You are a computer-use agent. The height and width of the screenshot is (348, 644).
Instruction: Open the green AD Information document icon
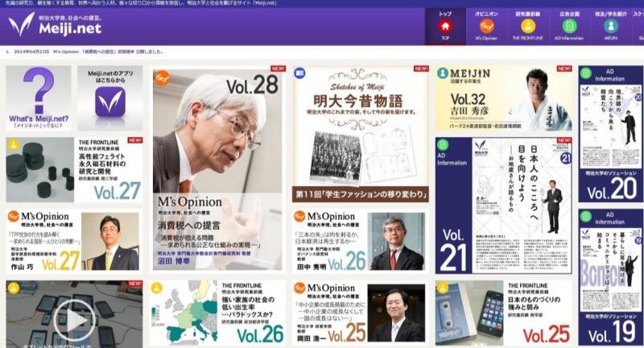pyautogui.click(x=569, y=27)
